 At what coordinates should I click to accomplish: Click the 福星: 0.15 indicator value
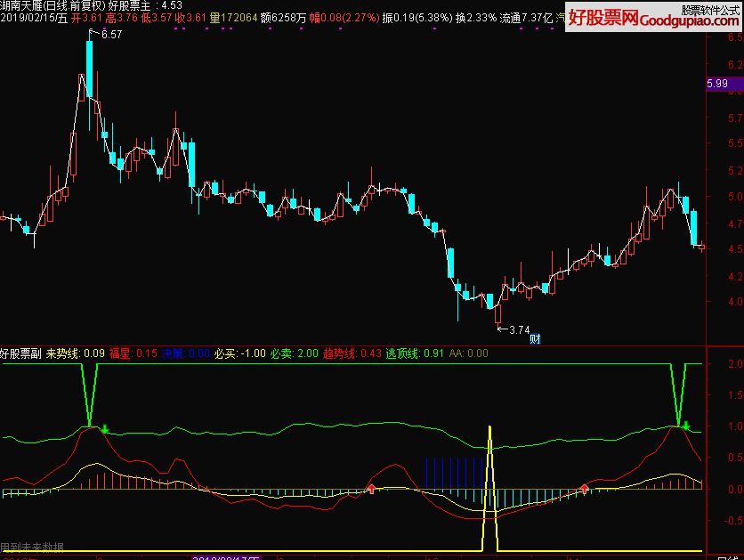(x=133, y=353)
